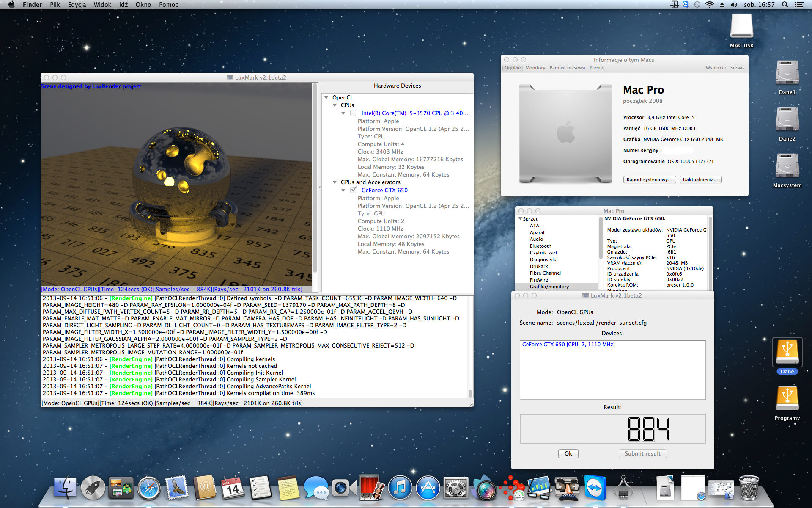Open the Idź menu

(123, 5)
